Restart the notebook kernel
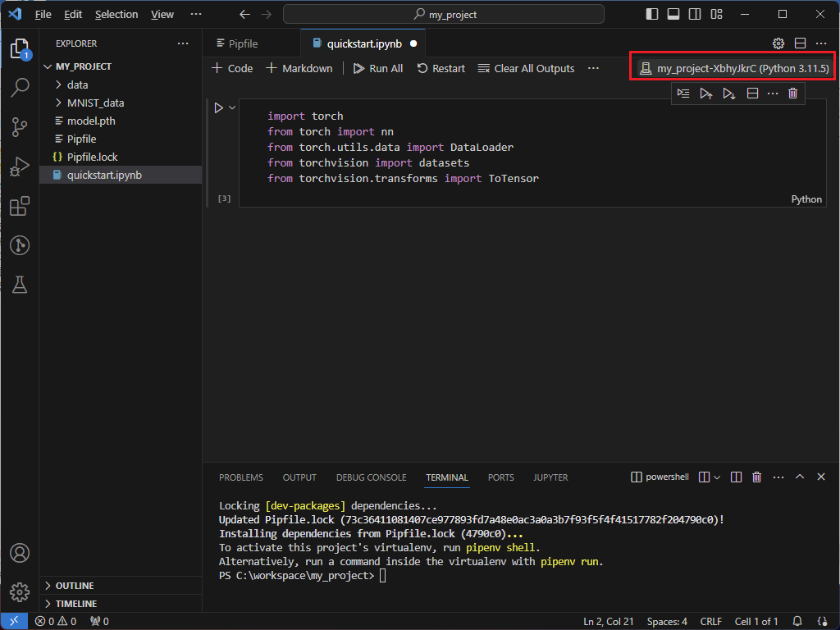Screen dimensions: 840x630 441,69
